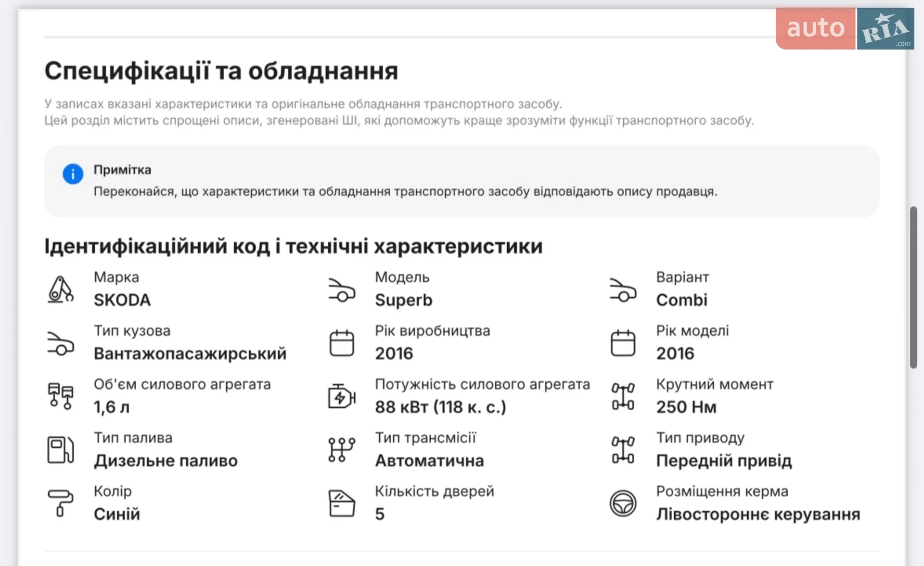This screenshot has width=924, height=566.
Task: Click the engine power icon by Потужність силового агрегата
Action: click(x=342, y=396)
